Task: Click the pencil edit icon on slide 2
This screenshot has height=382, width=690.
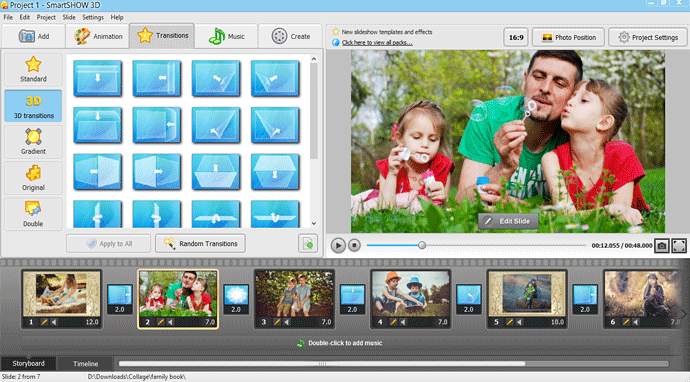Action: [160, 322]
